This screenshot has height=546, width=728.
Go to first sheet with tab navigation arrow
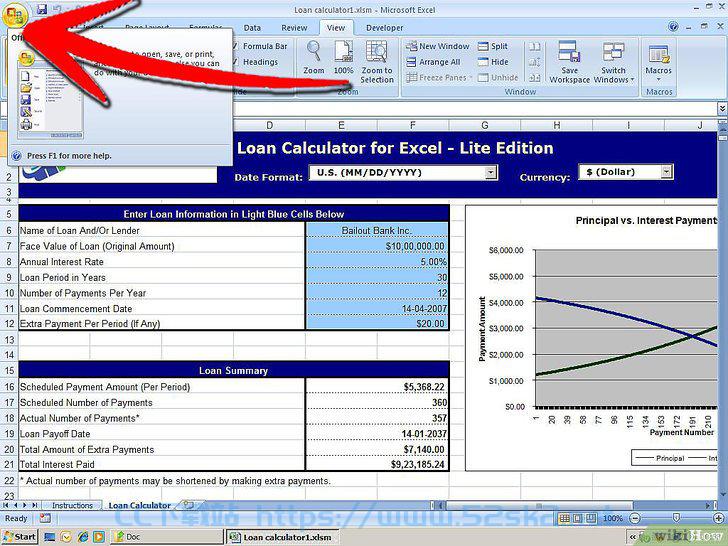coord(6,505)
